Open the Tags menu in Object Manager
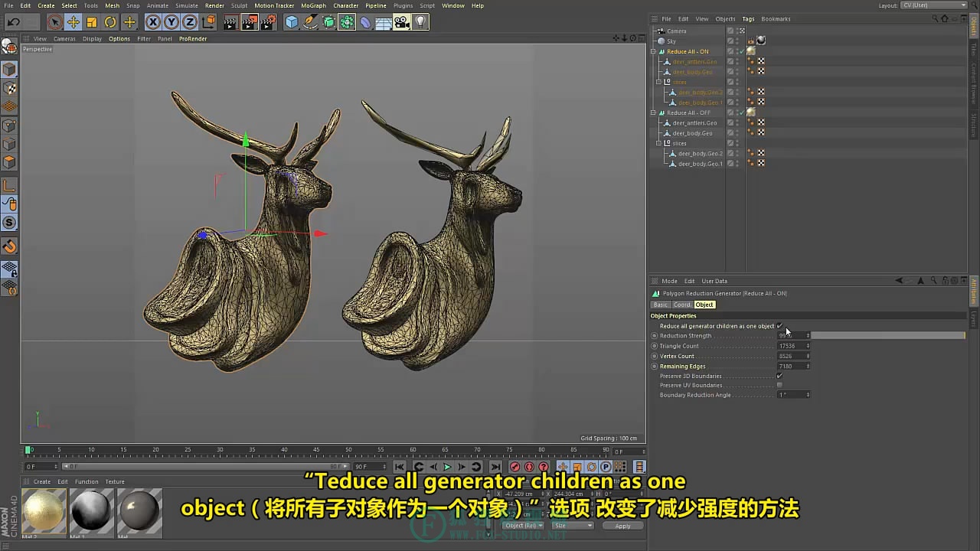 (748, 19)
